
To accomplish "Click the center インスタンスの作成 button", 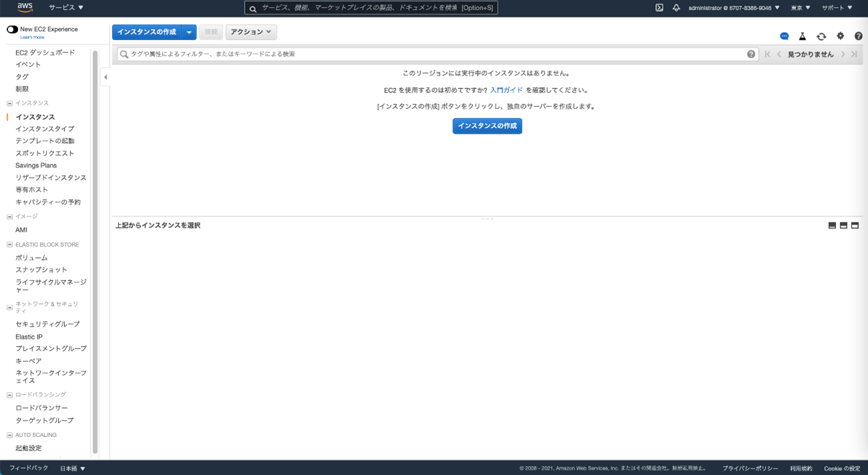I will pyautogui.click(x=487, y=126).
